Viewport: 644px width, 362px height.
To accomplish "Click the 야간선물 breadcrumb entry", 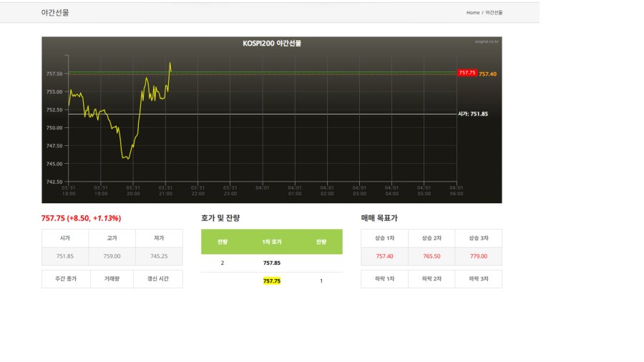I will click(494, 13).
